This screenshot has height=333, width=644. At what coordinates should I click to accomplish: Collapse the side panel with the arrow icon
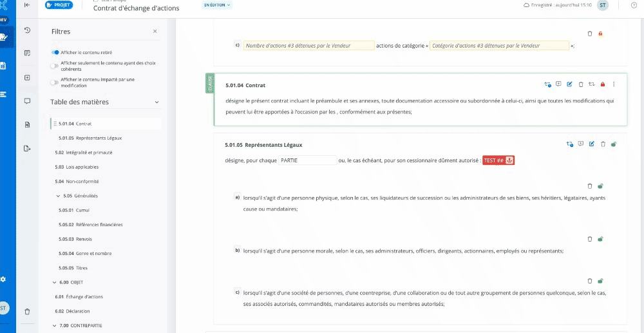pyautogui.click(x=27, y=5)
